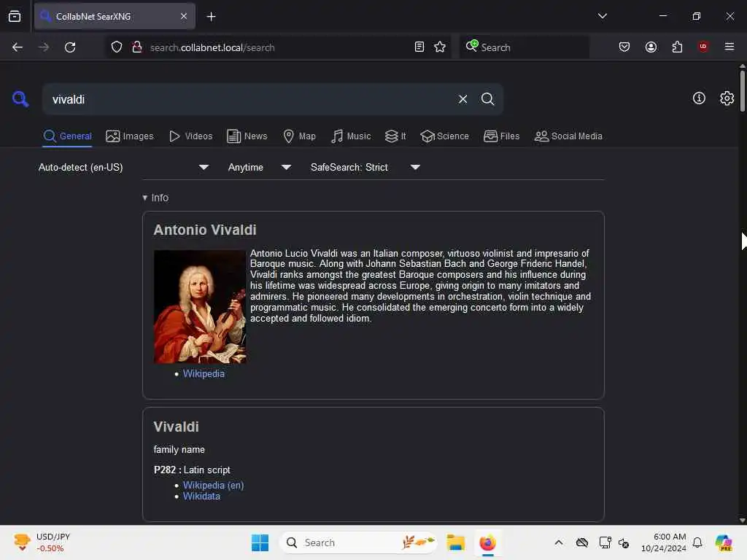Open the Wikidata link
747x560 pixels.
coord(201,496)
